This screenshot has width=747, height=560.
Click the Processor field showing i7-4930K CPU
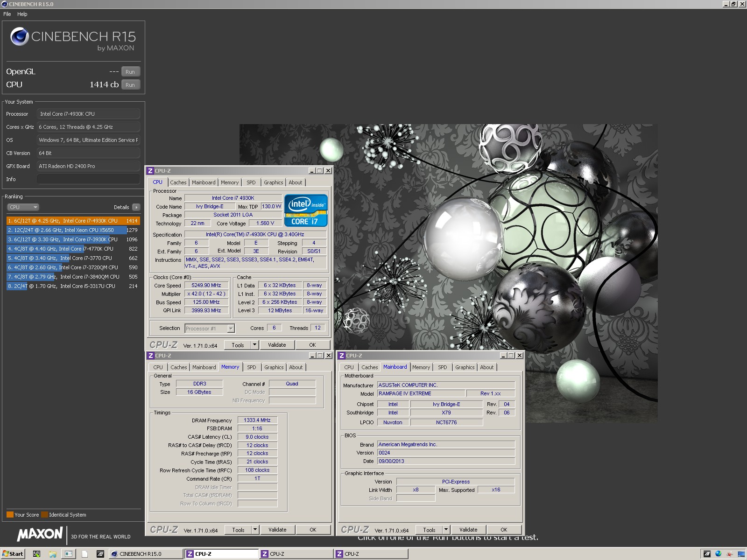88,114
